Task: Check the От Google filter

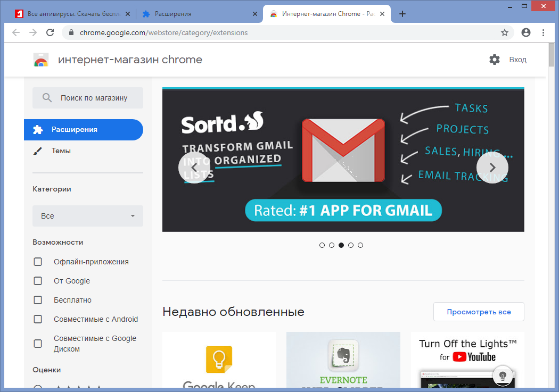Action: pyautogui.click(x=38, y=281)
